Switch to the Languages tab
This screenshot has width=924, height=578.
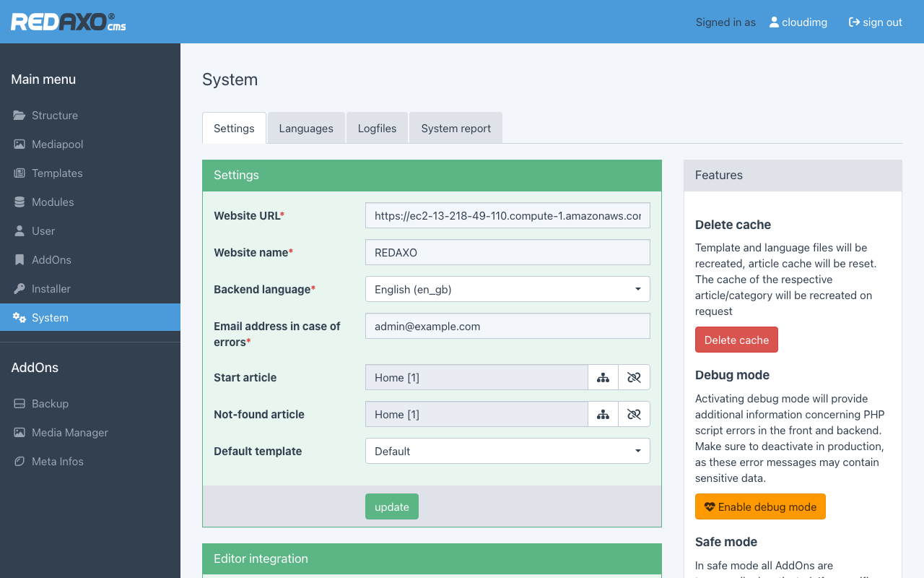[x=306, y=128]
